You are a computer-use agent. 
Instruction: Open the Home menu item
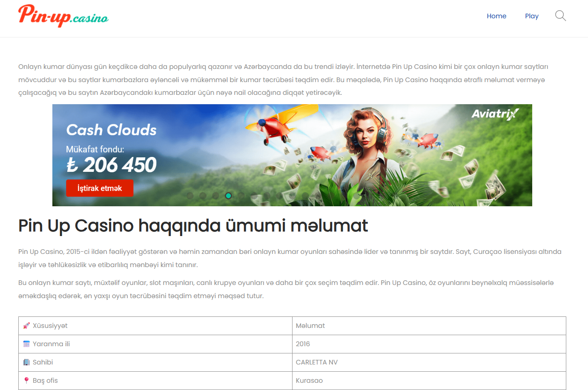(496, 16)
